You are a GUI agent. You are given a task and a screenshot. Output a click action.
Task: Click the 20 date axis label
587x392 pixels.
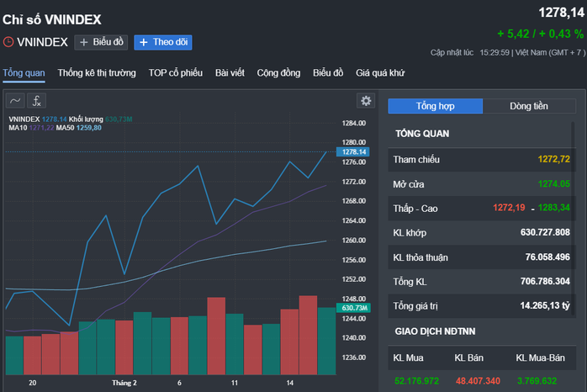(33, 383)
